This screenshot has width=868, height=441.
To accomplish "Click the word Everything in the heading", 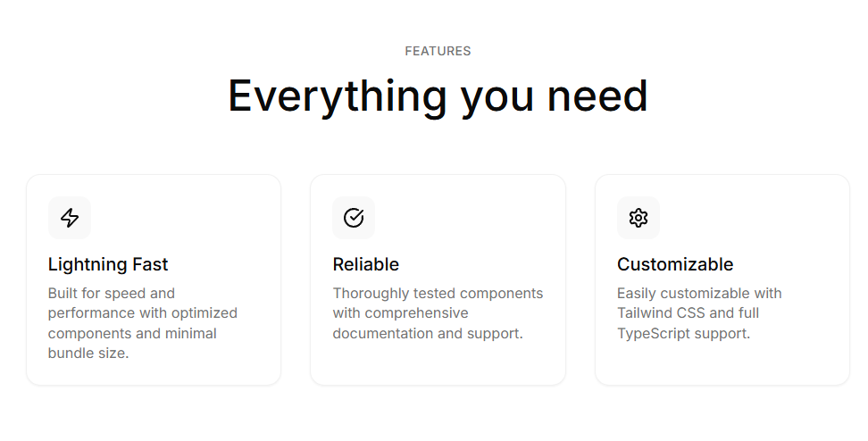I will [x=338, y=96].
